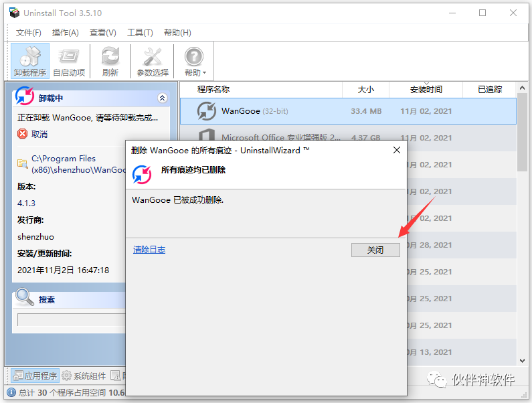Click the Microsoft Office icon in list

[x=206, y=135]
